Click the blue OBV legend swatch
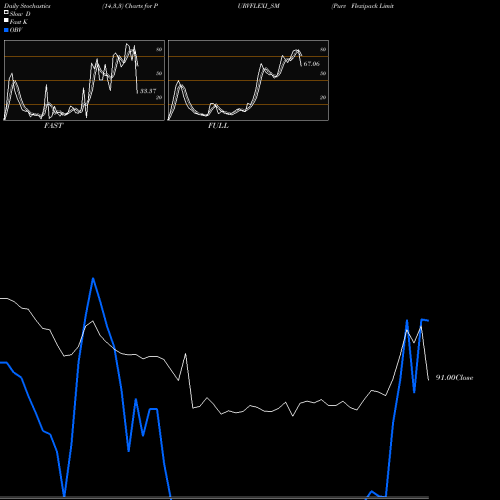Screen dimensions: 500x500 pos(6,30)
